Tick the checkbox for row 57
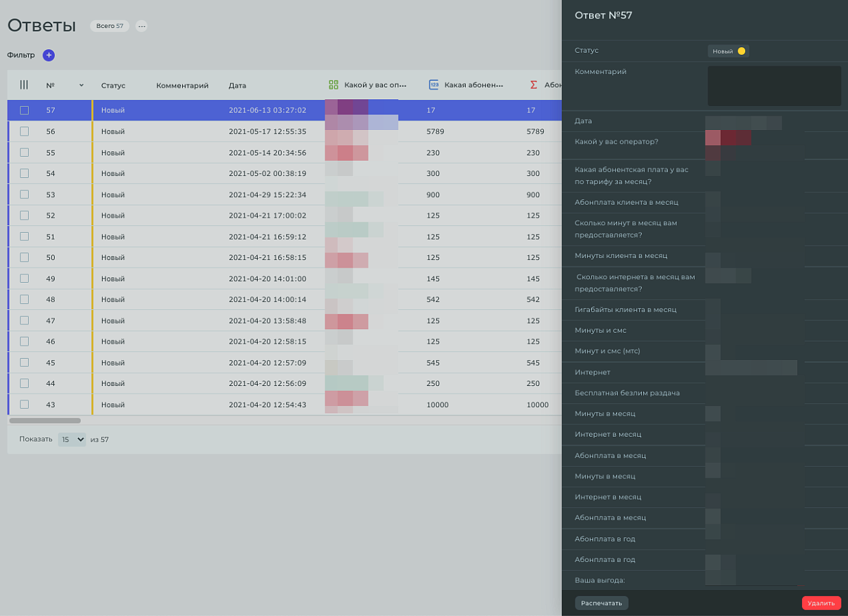 (x=24, y=110)
